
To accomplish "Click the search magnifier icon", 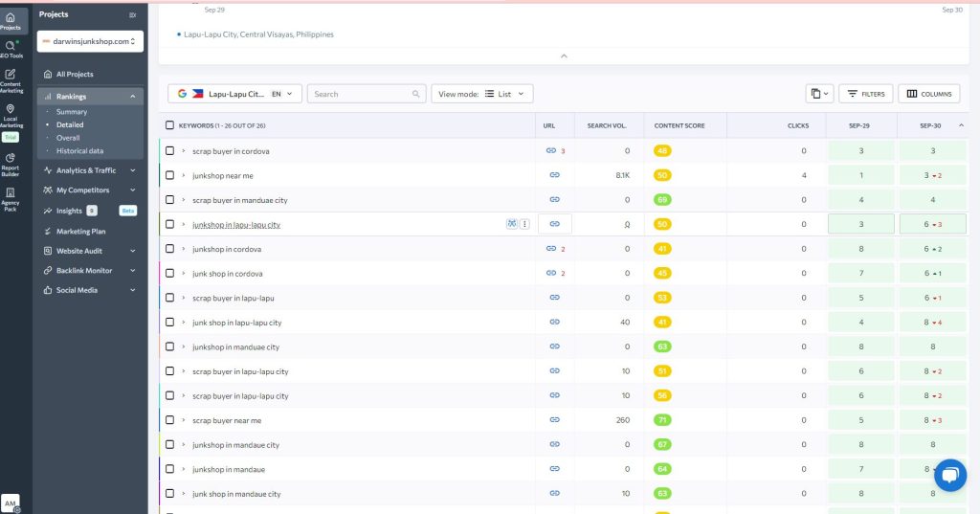I will coord(415,94).
